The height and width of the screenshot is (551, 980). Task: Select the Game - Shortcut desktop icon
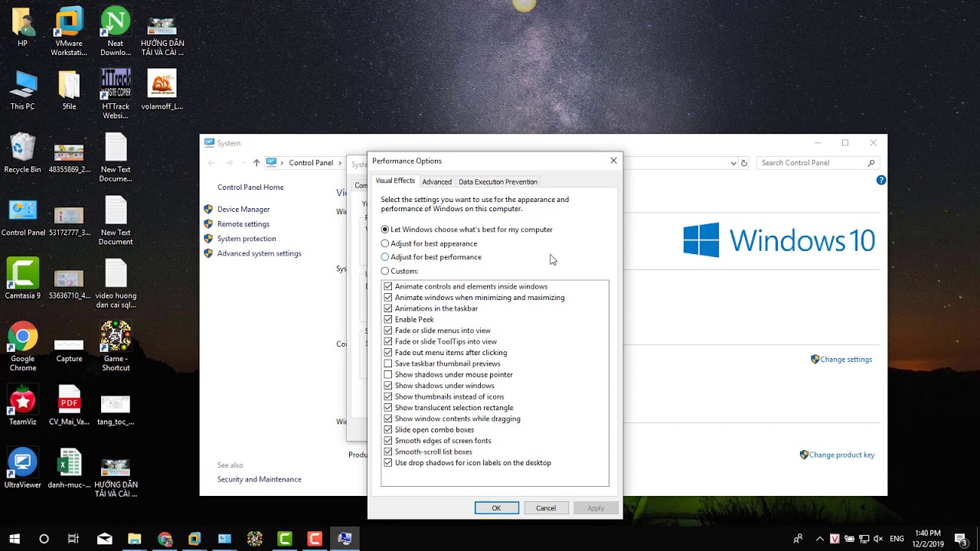click(116, 346)
